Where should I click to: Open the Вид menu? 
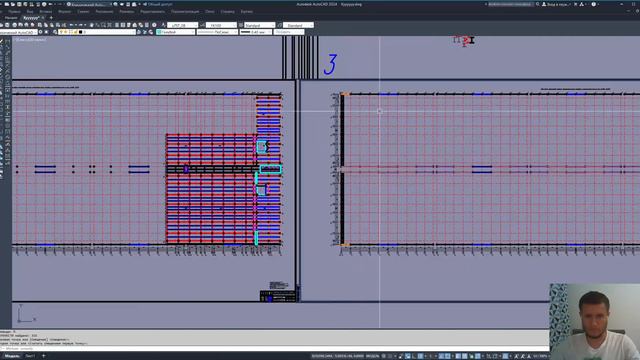coord(30,11)
